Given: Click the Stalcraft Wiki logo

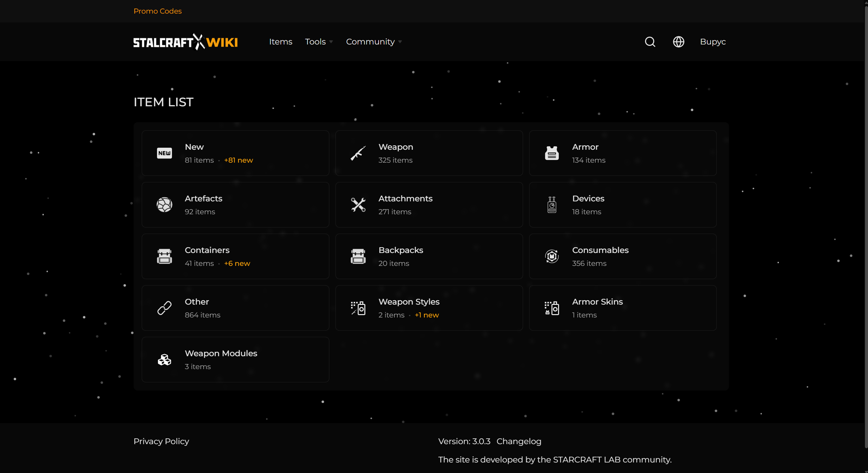Looking at the screenshot, I should pos(185,42).
